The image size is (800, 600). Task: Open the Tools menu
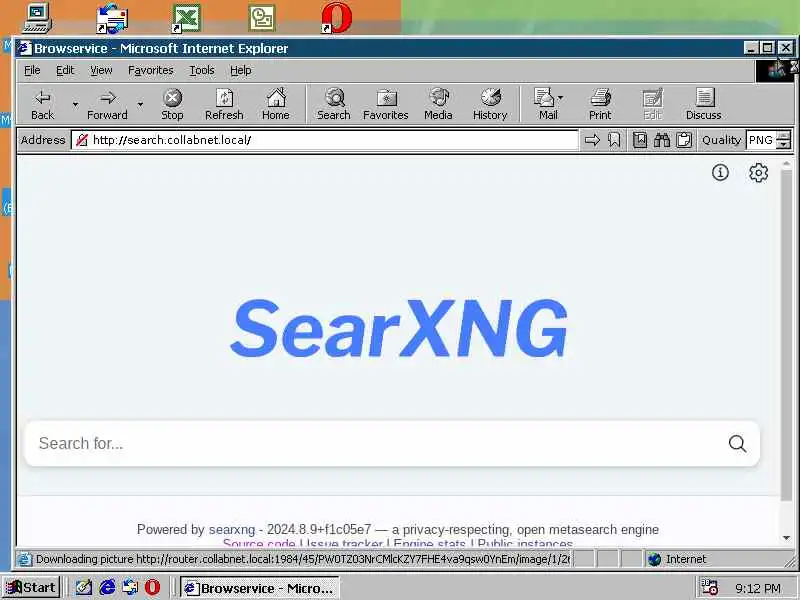[202, 70]
